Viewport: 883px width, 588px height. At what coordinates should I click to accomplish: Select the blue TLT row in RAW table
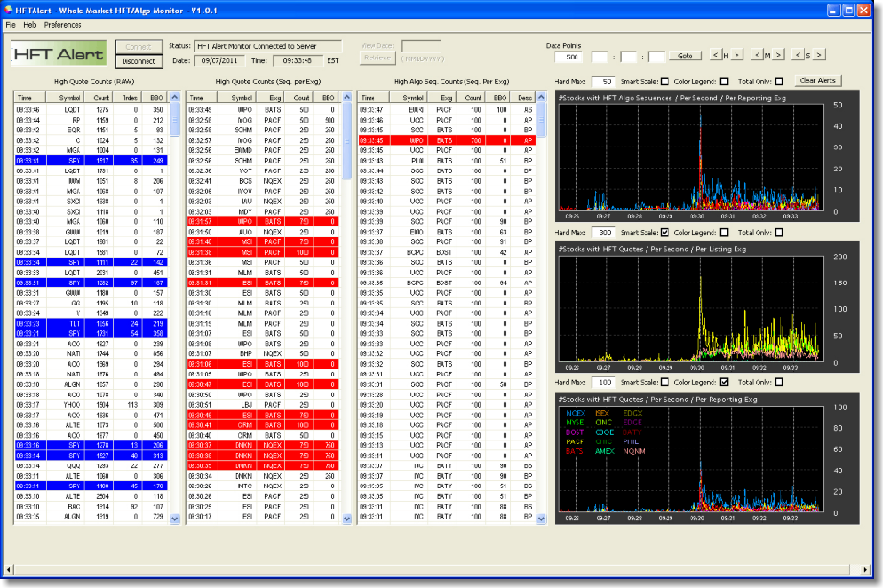pos(91,324)
